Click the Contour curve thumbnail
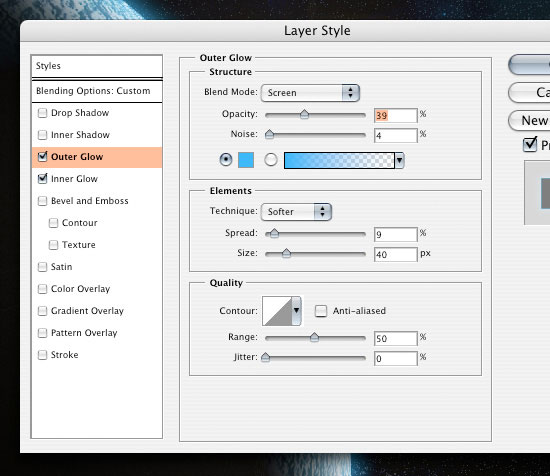Viewport: 550px width, 476px height. [277, 311]
